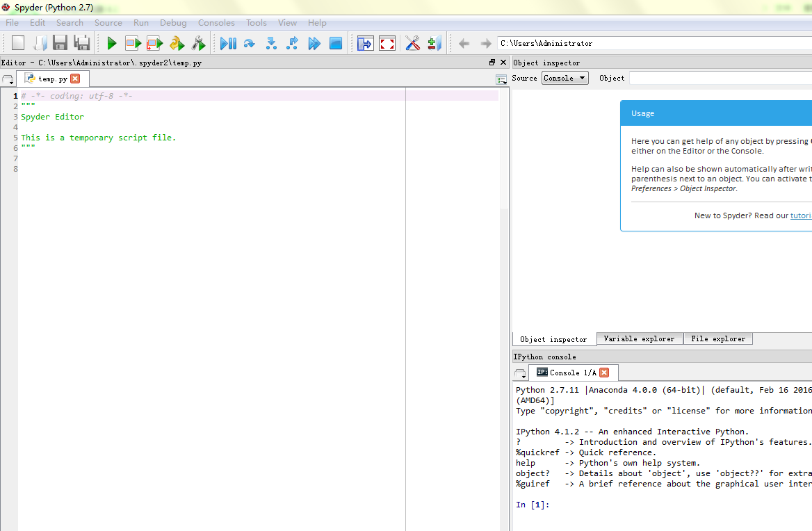Click the %quickref line in console
Image resolution: width=812 pixels, height=531 pixels.
(585, 452)
